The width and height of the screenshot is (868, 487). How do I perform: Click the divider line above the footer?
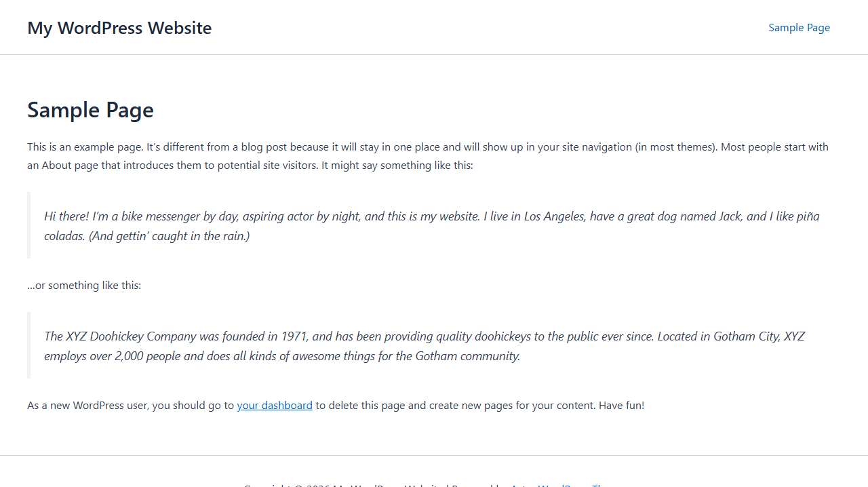click(x=434, y=456)
